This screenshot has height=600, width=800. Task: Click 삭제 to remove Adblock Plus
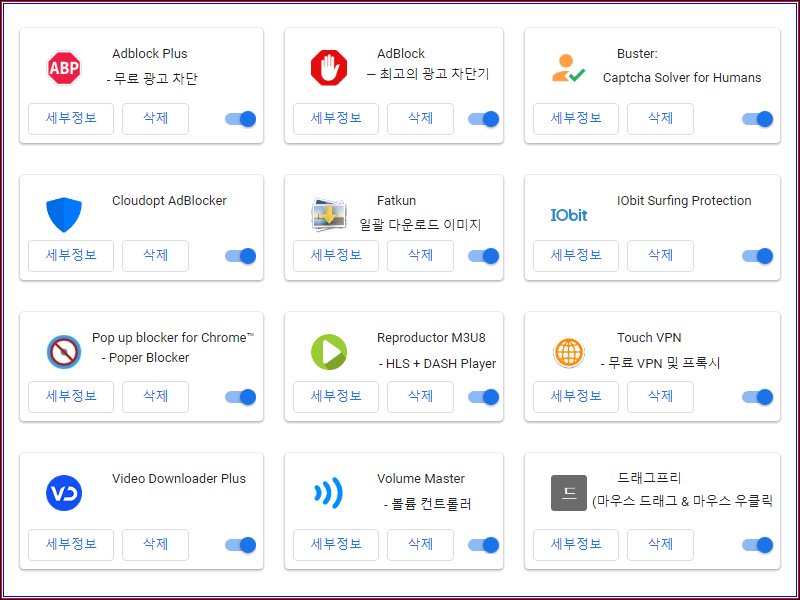click(156, 119)
